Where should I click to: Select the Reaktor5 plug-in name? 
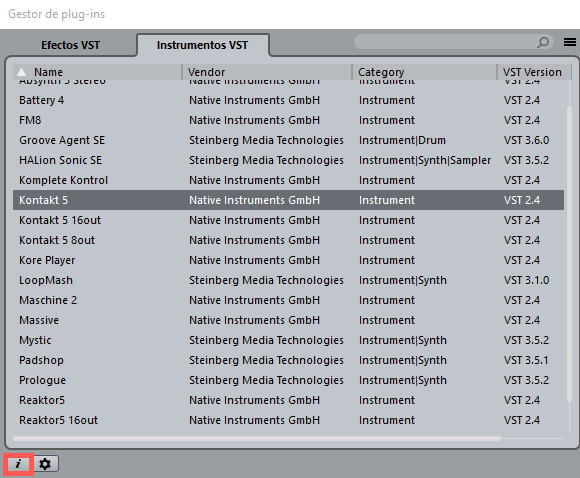pos(42,400)
